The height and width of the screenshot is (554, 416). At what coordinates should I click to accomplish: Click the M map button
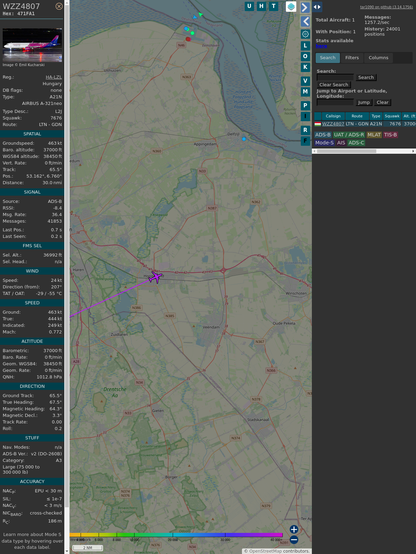[x=305, y=92]
